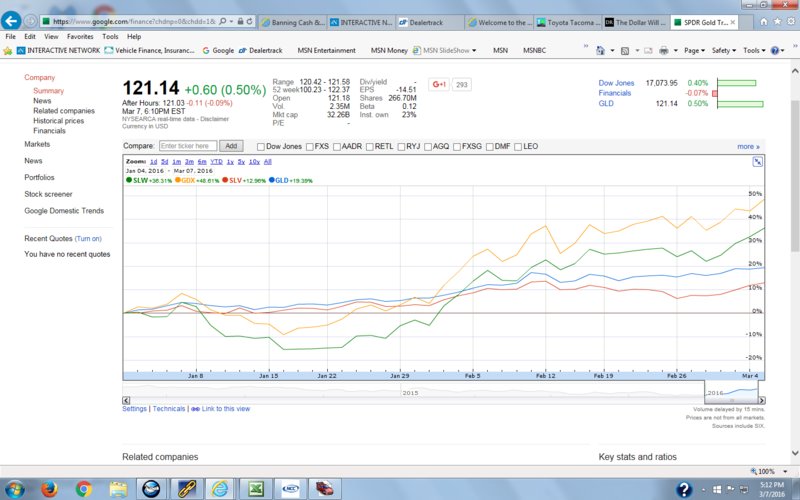Click timeline scroll right arrow

(762, 401)
